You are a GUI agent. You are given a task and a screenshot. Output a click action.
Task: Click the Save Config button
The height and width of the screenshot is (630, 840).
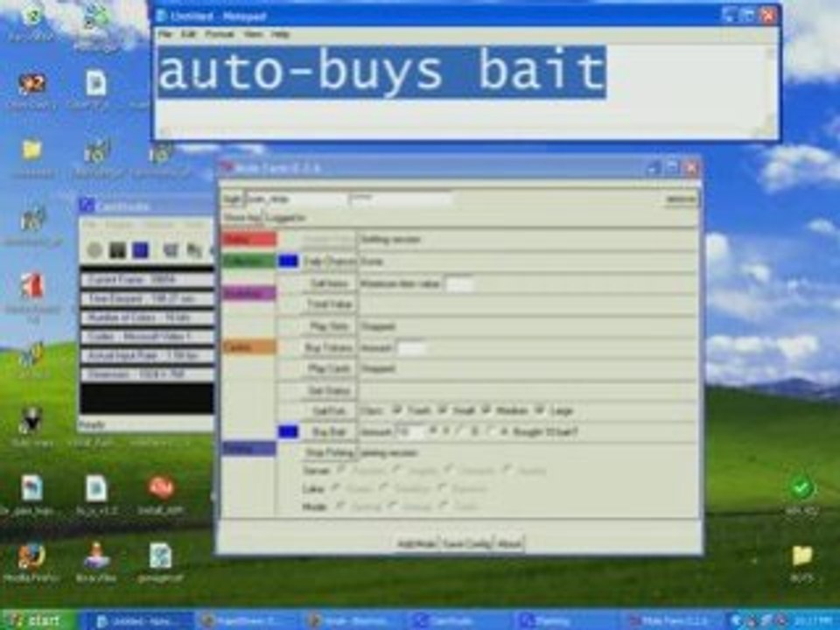coord(466,543)
